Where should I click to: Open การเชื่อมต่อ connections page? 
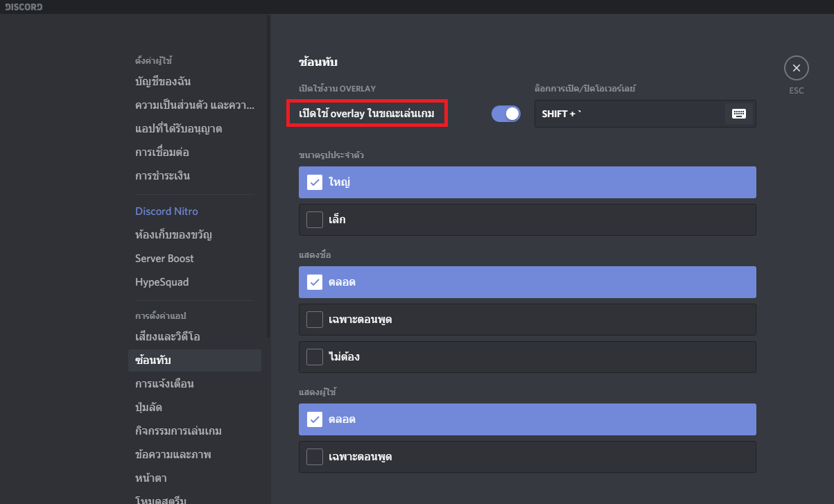pos(162,153)
